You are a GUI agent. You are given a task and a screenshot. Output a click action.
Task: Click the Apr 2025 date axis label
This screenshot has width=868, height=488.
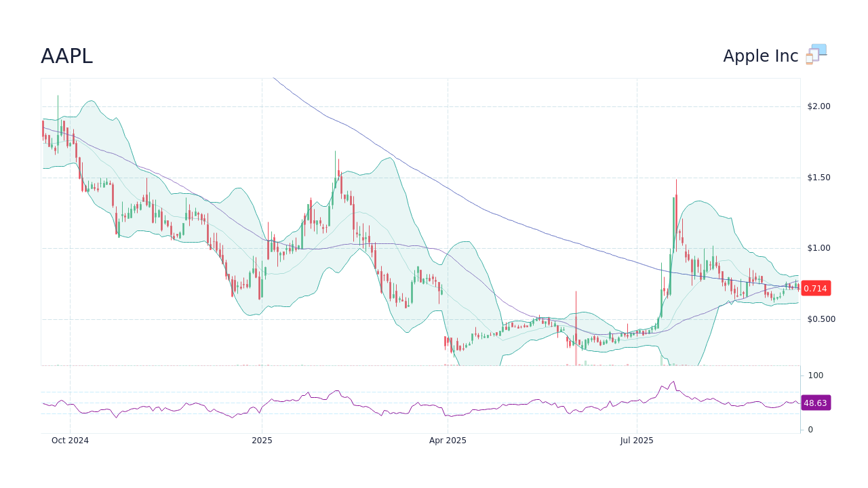tap(448, 440)
